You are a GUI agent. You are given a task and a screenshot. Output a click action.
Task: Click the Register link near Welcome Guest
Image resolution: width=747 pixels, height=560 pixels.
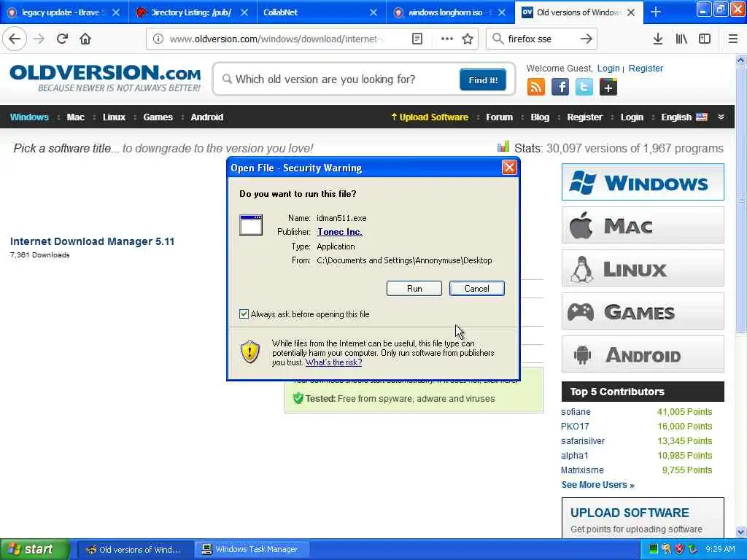pyautogui.click(x=646, y=68)
